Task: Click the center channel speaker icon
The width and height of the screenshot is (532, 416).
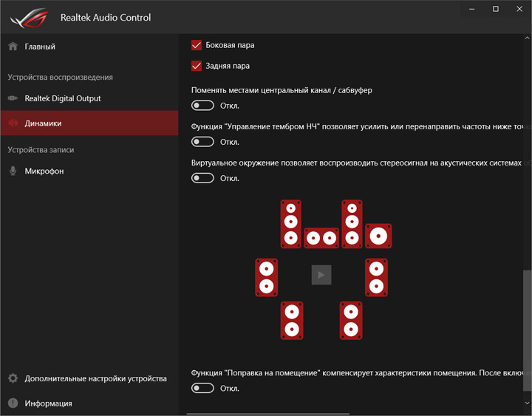Action: (x=321, y=238)
